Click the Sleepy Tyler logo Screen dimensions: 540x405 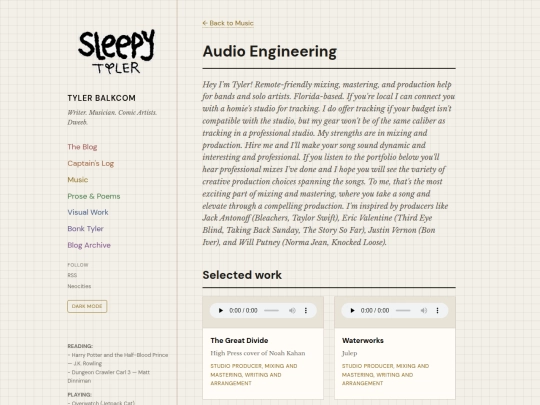(x=116, y=52)
